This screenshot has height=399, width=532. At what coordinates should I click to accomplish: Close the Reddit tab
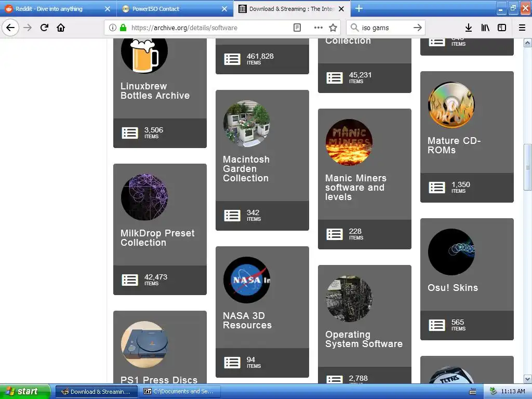108,9
